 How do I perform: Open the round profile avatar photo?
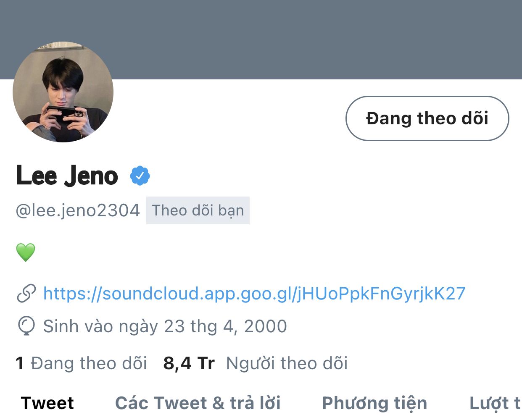pos(63,92)
